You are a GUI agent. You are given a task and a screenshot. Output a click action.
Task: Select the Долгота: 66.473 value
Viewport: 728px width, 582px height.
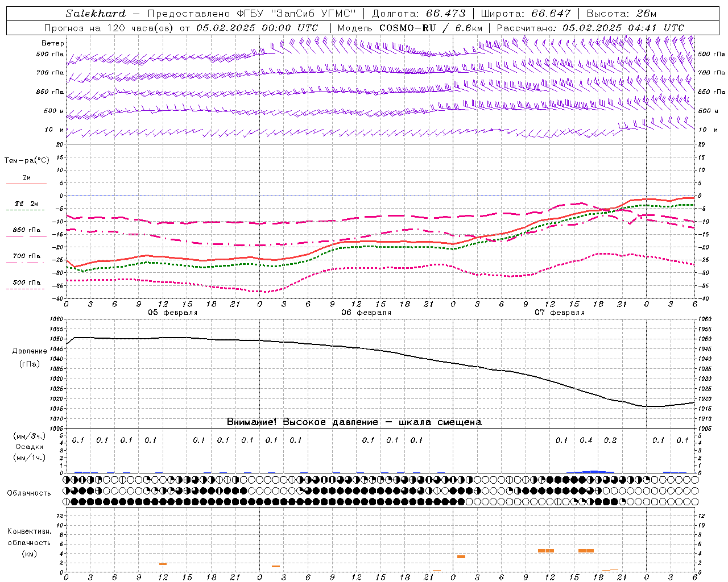click(419, 14)
